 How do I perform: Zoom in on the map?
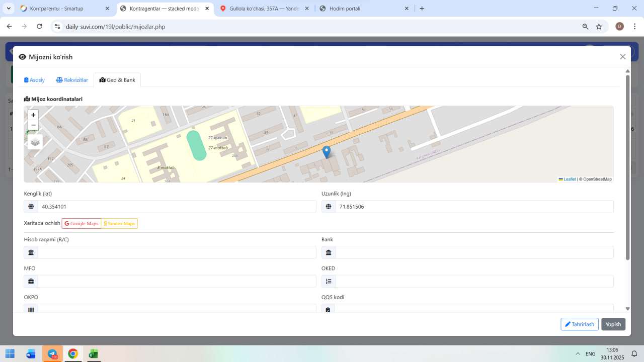click(33, 115)
